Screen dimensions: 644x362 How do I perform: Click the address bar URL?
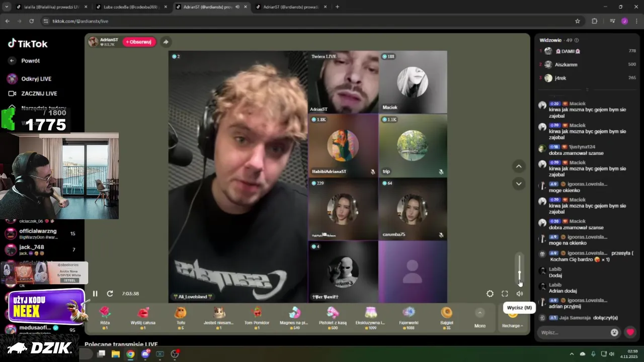80,21
